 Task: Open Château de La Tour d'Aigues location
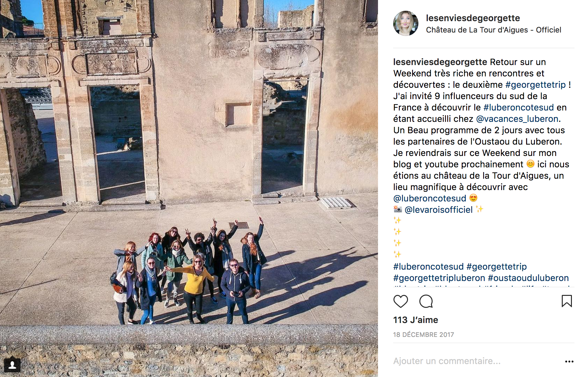(494, 30)
